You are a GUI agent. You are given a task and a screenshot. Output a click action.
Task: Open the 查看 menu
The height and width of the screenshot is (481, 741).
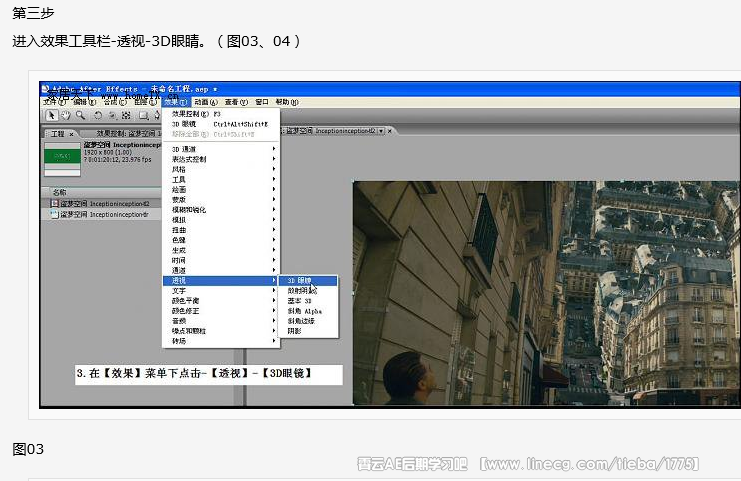(x=236, y=102)
